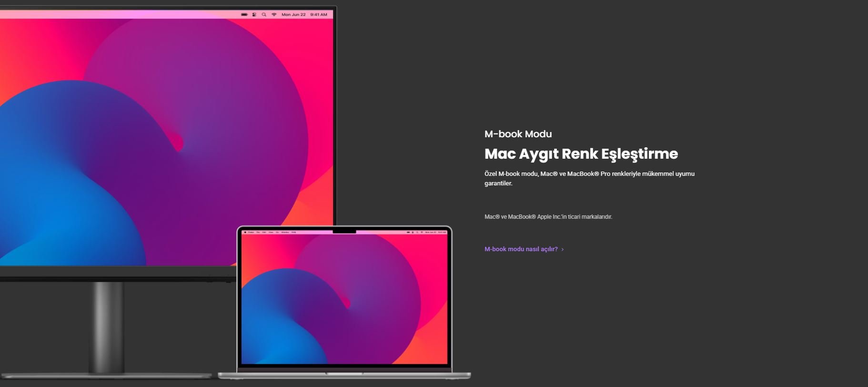Click the Spotlight magnifier on the MacBook screen
The image size is (868, 387).
point(417,232)
